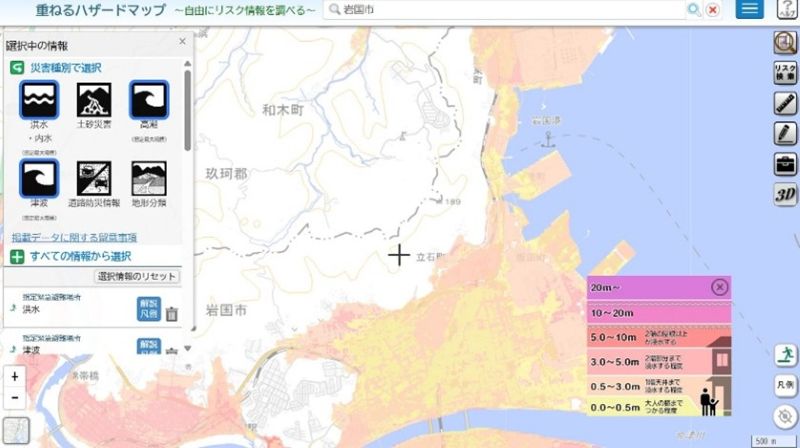Click 選択情報のリセット button
Screen dimensions: 800x448
click(137, 277)
